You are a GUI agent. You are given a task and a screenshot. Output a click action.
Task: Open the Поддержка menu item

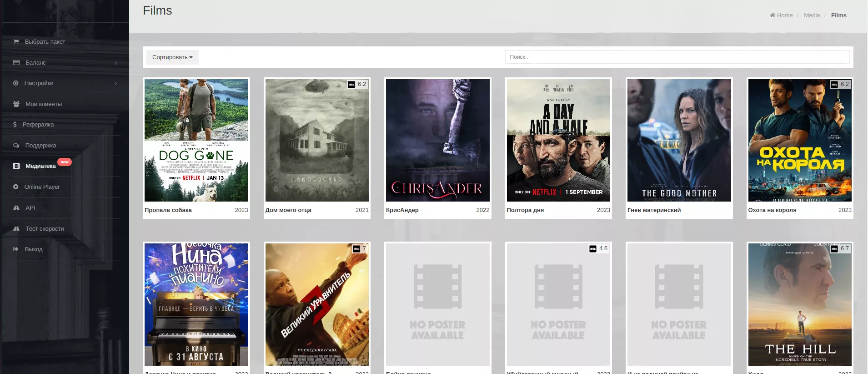tap(40, 146)
